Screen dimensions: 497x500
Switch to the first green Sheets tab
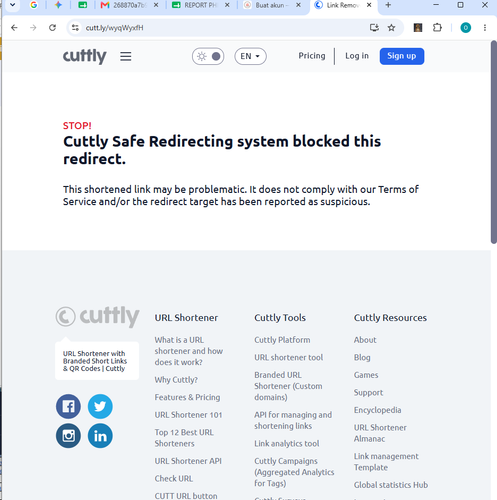click(x=83, y=5)
